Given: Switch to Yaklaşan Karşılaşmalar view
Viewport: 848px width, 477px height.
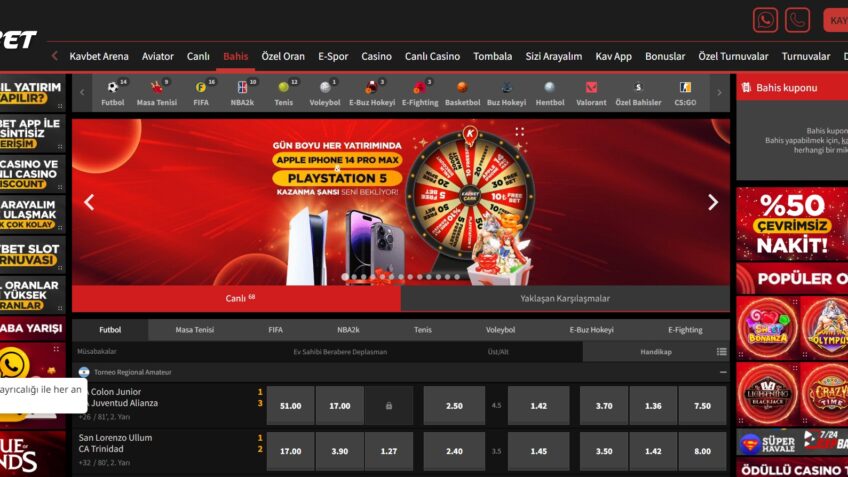Looking at the screenshot, I should [x=565, y=298].
